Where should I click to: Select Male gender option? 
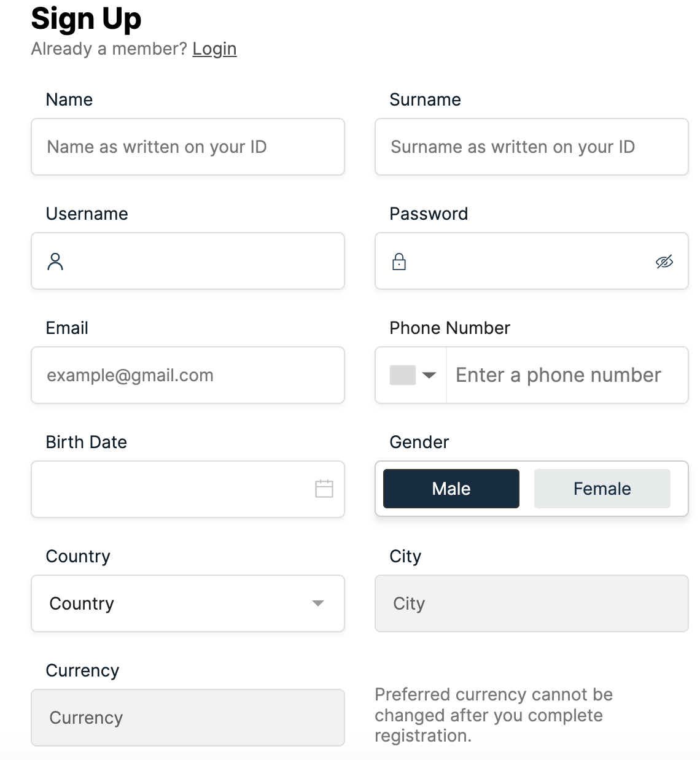pos(451,489)
